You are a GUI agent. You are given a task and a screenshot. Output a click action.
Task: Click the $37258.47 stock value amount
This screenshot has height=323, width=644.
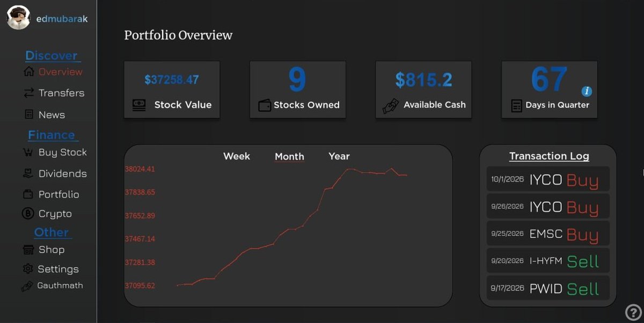(172, 80)
